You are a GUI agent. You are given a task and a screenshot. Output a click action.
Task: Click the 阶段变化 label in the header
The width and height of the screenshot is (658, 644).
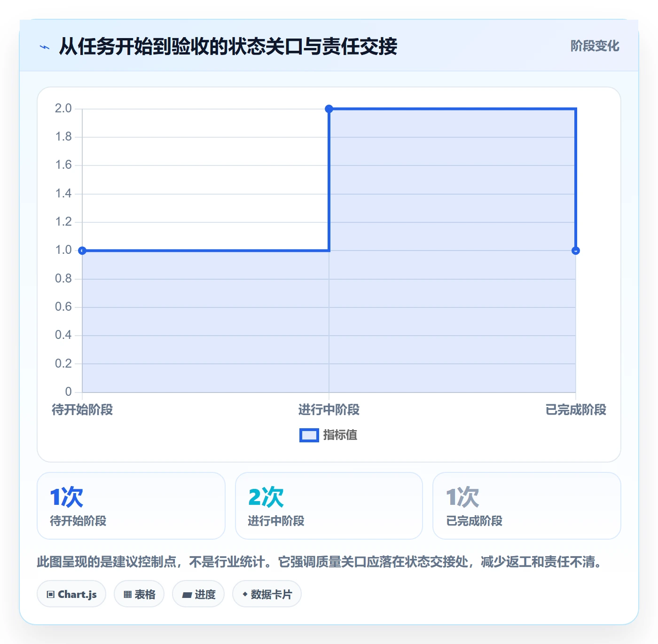click(595, 46)
